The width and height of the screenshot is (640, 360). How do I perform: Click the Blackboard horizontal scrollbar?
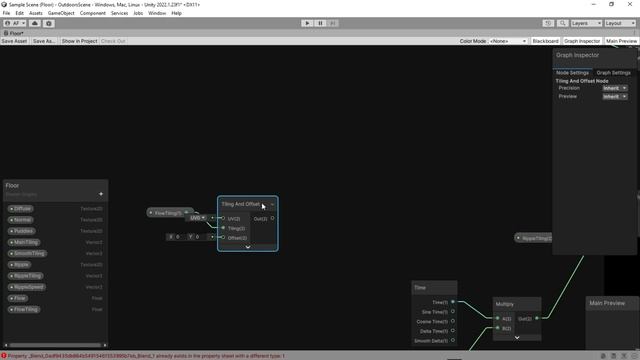[x=55, y=345]
